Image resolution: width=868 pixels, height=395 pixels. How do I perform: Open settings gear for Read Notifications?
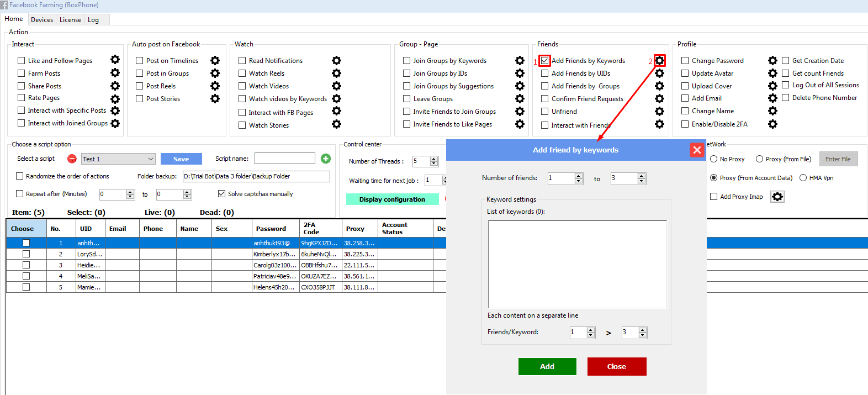click(336, 60)
